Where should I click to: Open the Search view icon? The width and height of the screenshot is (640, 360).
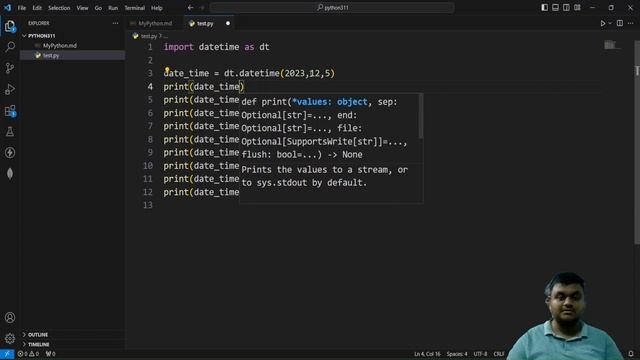[x=10, y=47]
